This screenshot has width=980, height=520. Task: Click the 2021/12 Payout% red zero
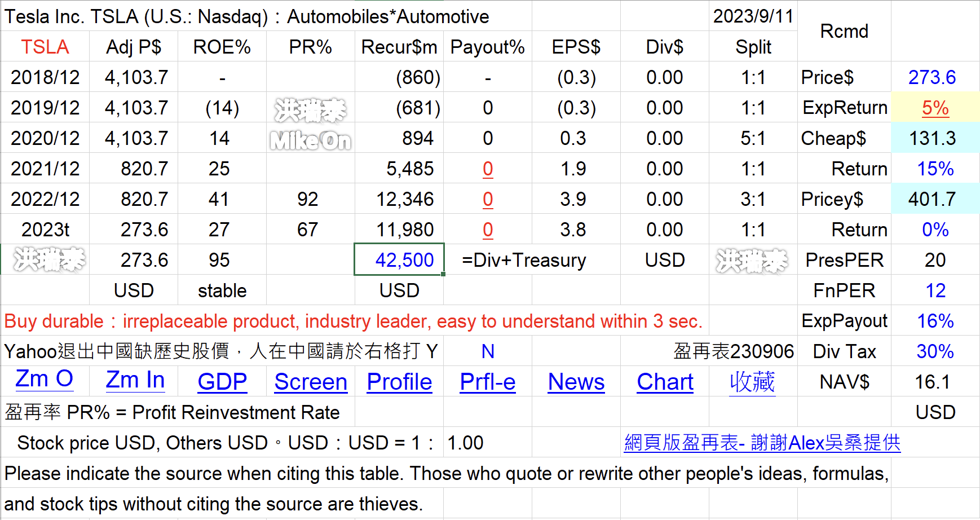point(488,169)
